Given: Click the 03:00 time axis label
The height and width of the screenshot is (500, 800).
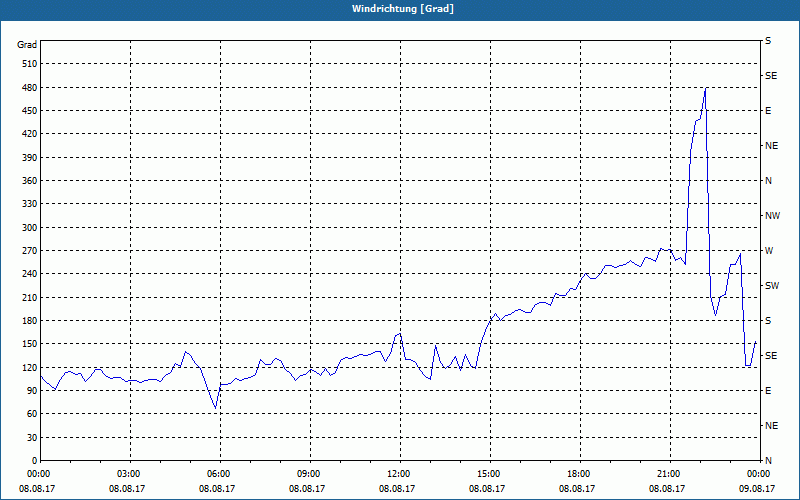Looking at the screenshot, I should point(131,474).
